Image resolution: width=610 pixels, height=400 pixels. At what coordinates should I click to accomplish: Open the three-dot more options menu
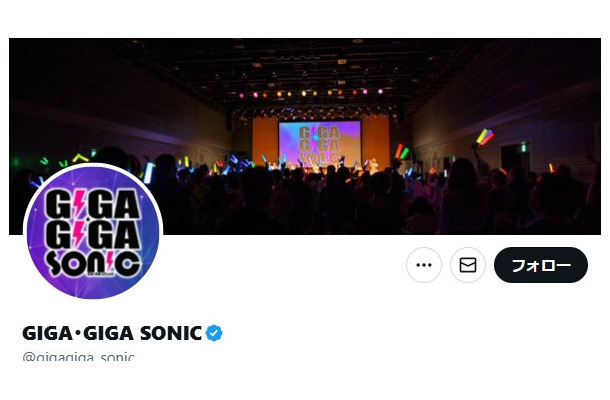click(x=424, y=265)
